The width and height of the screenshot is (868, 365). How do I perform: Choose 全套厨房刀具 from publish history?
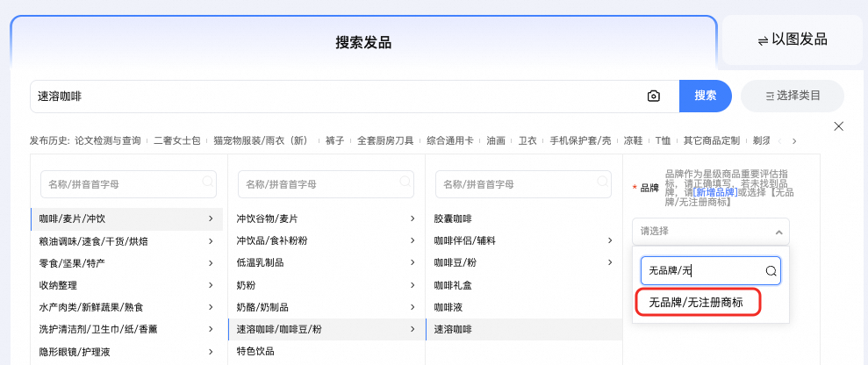385,141
